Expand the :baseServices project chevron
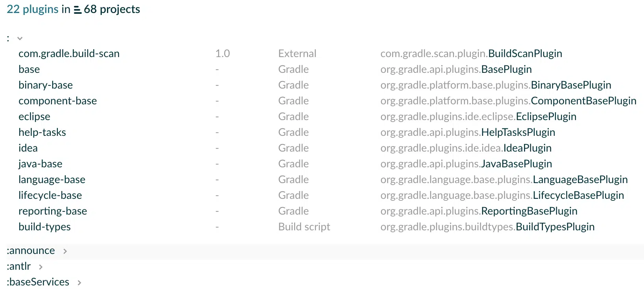This screenshot has height=289, width=644. (x=79, y=283)
